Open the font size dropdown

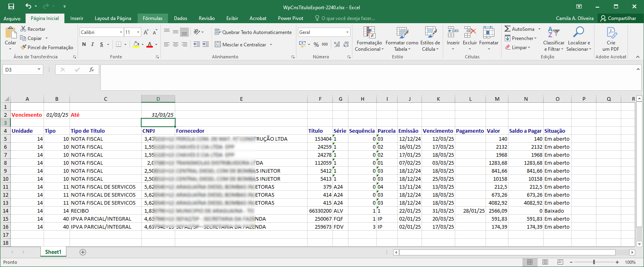coord(138,32)
